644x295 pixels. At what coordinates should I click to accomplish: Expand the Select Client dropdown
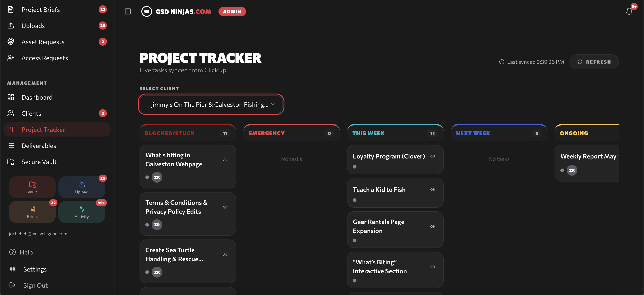(211, 104)
